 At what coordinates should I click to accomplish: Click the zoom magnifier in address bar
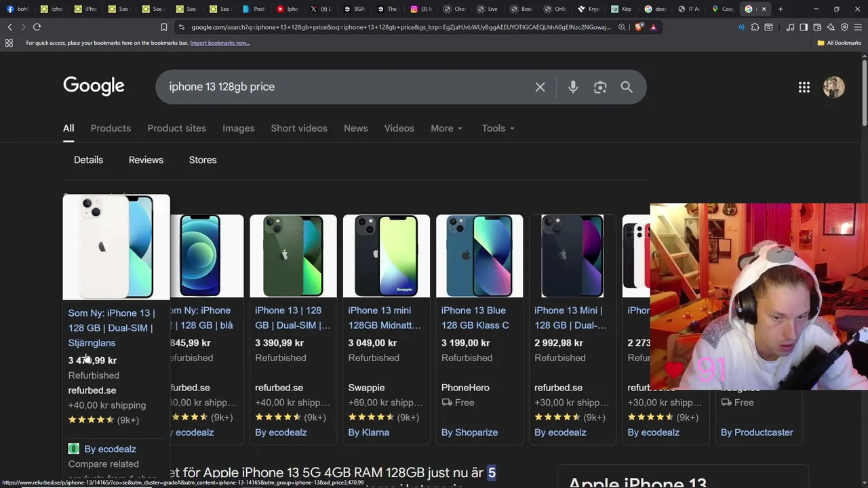(622, 27)
